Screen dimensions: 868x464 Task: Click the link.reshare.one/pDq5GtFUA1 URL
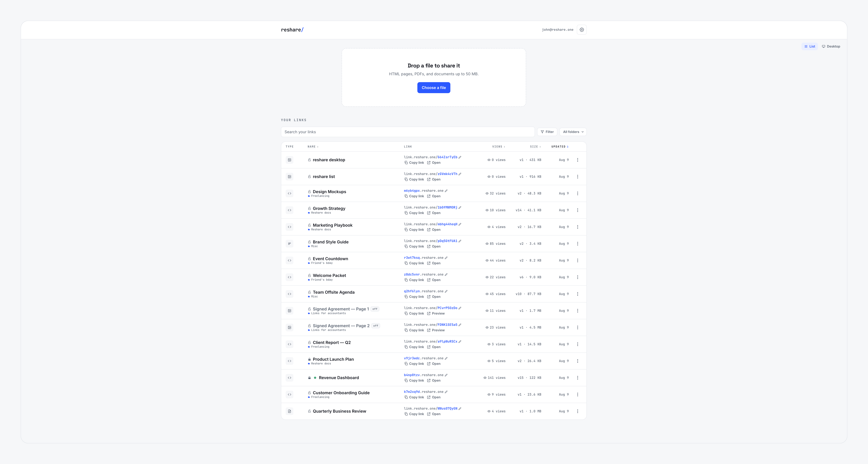point(431,241)
